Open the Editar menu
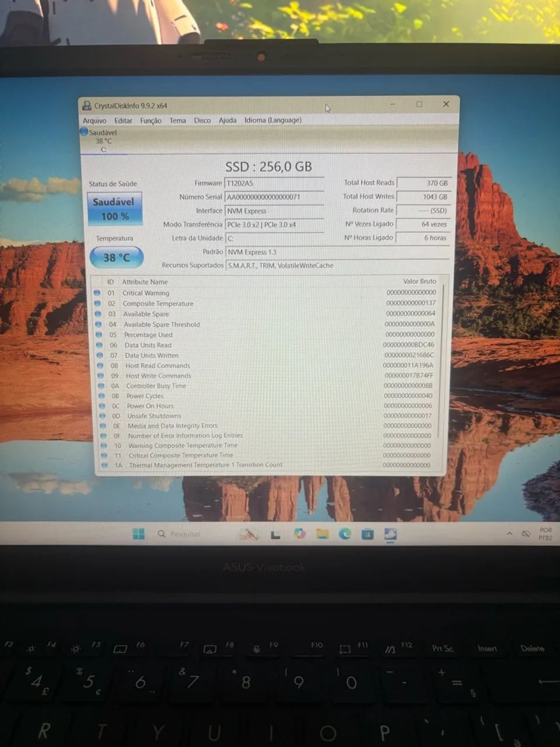This screenshot has width=560, height=747. (x=123, y=121)
